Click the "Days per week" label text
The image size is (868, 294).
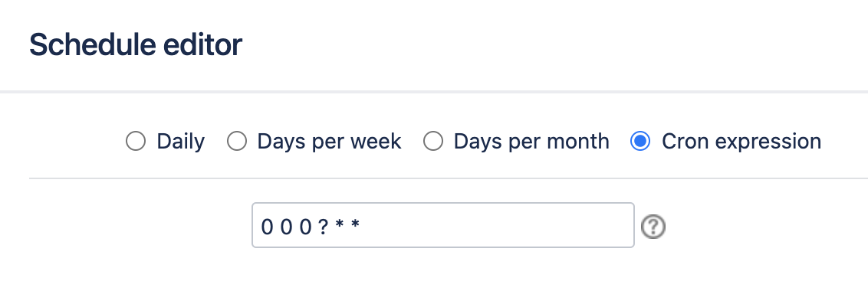pos(329,142)
